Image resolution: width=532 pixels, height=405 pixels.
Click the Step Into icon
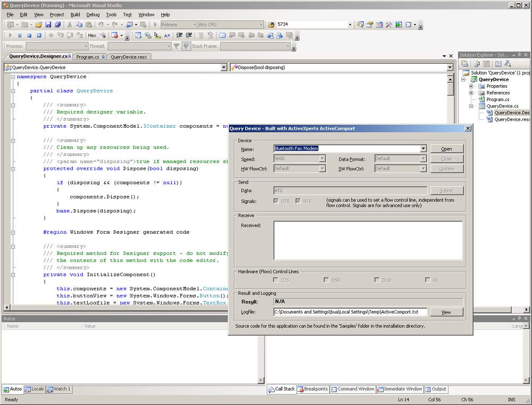(60, 35)
